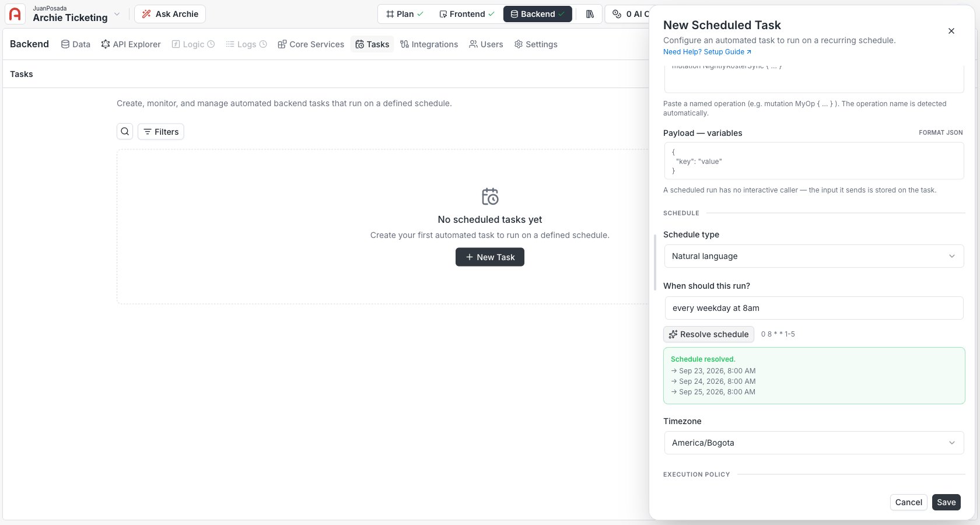Click the search magnifier icon in Tasks
The height and width of the screenshot is (525, 980).
coord(125,132)
